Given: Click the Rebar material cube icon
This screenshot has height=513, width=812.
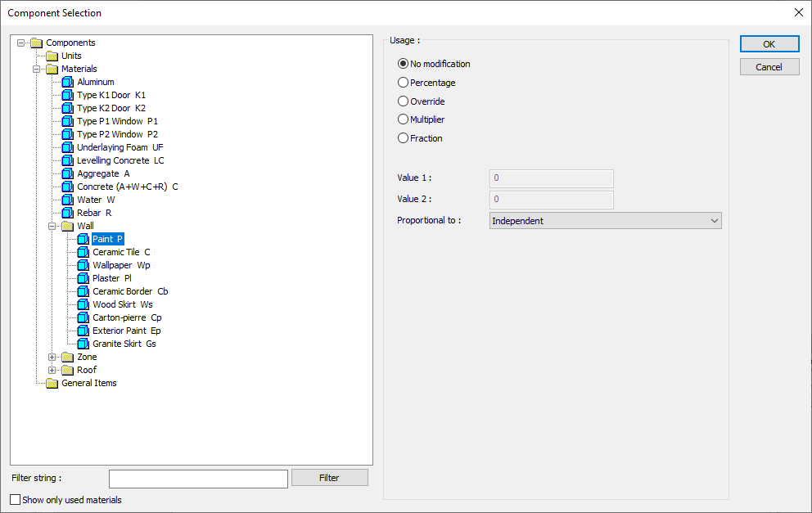Looking at the screenshot, I should tap(67, 213).
